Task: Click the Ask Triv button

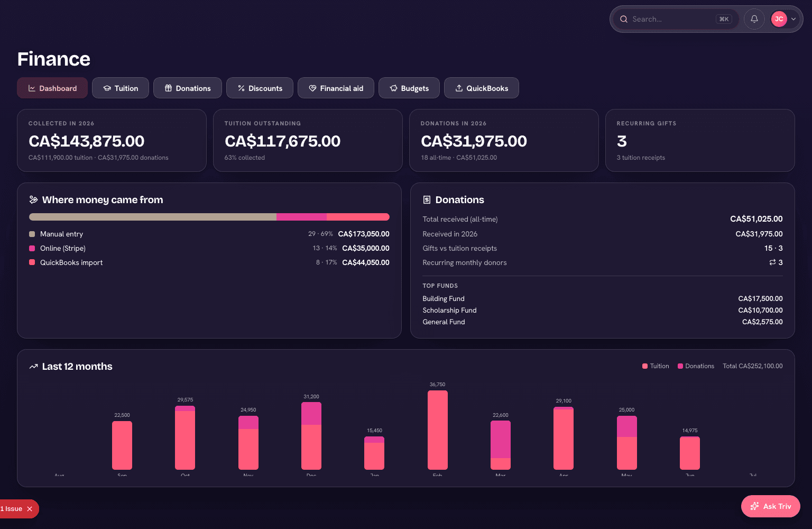Action: (x=771, y=506)
